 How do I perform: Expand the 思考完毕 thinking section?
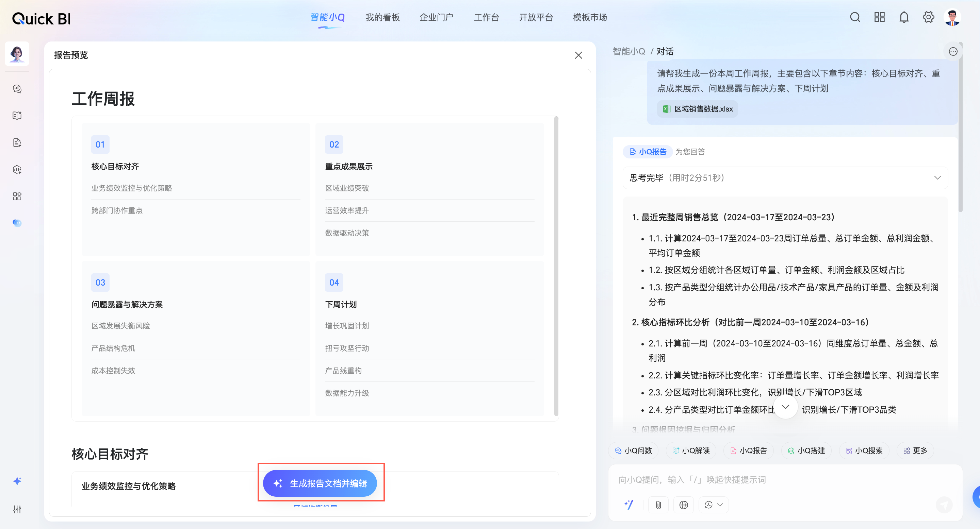click(x=785, y=178)
